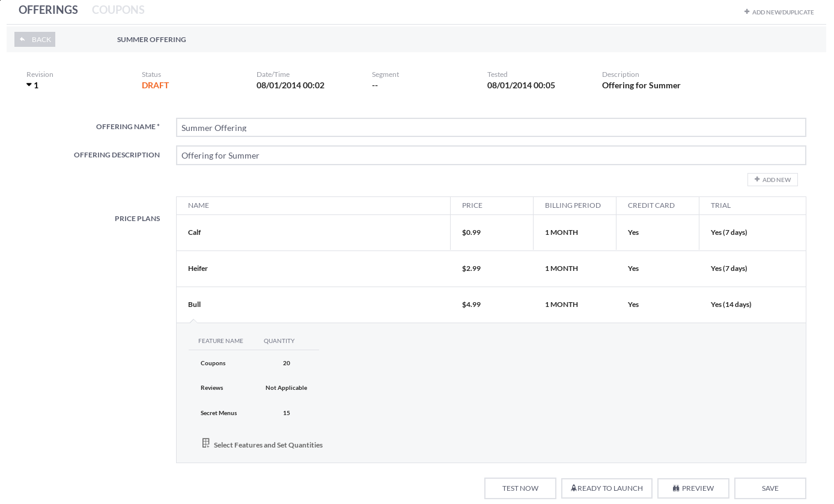Viewport: 834px width, 504px height.
Task: Collapse the Bull price plan row
Action: [194, 305]
